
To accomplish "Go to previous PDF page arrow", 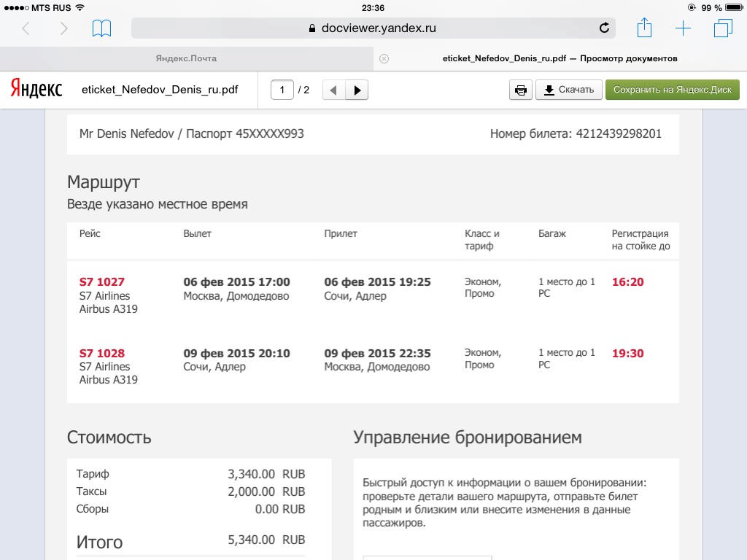I will (x=333, y=90).
